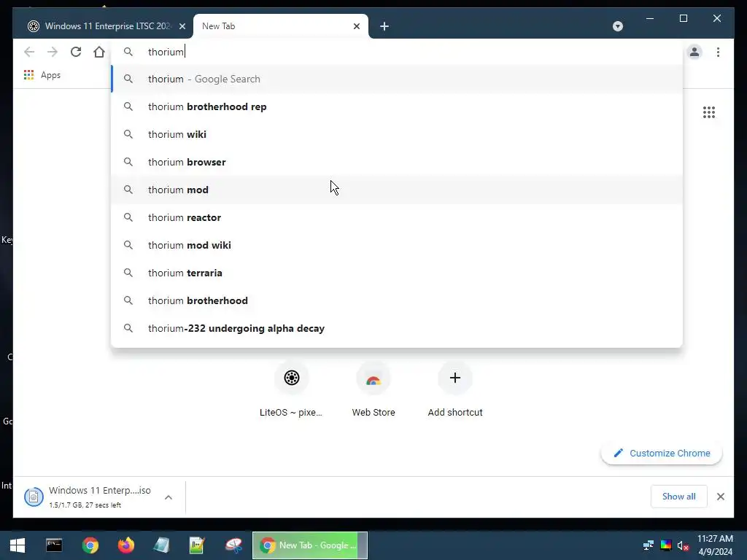This screenshot has width=747, height=560.
Task: Open the Windows Start menu
Action: tap(18, 545)
